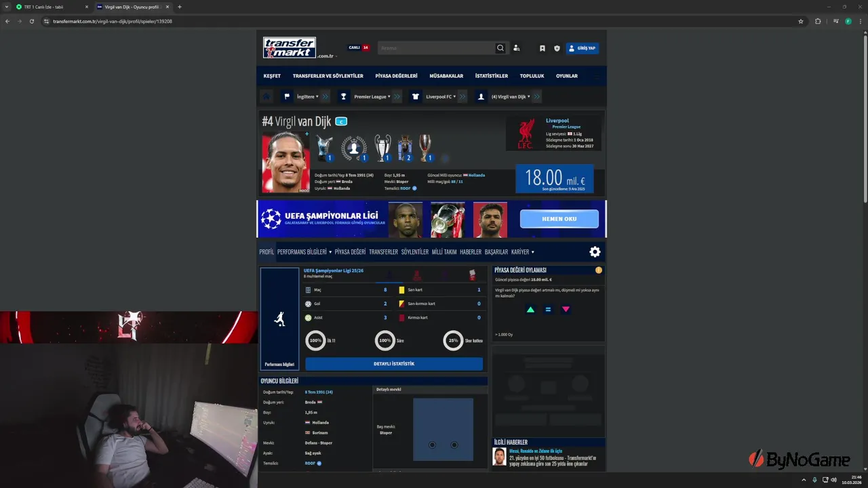The width and height of the screenshot is (868, 488).
Task: Vote market value down with pink arrow
Action: 566,310
